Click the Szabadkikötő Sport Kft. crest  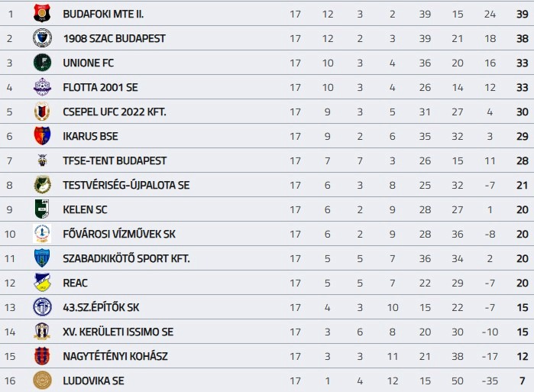pyautogui.click(x=42, y=258)
